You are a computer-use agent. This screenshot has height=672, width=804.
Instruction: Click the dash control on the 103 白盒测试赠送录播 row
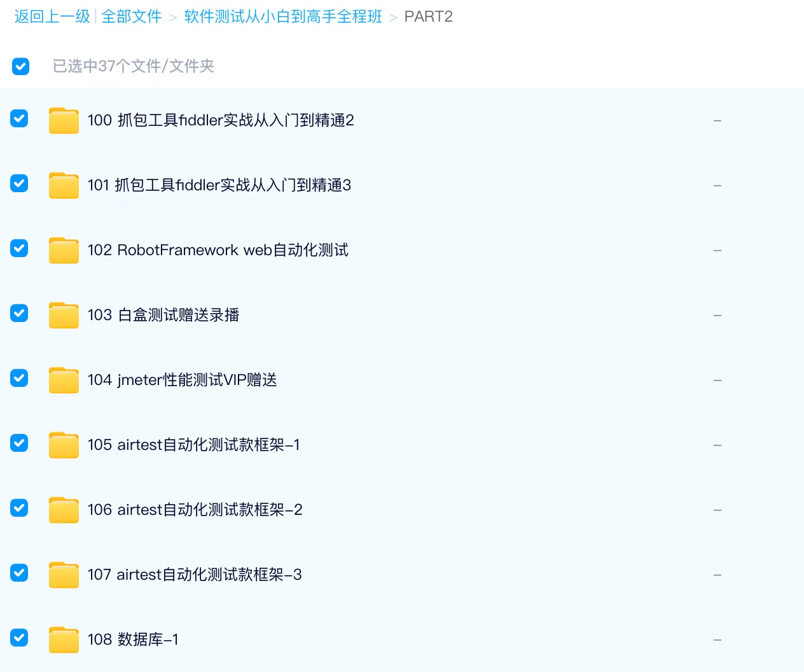coord(717,315)
